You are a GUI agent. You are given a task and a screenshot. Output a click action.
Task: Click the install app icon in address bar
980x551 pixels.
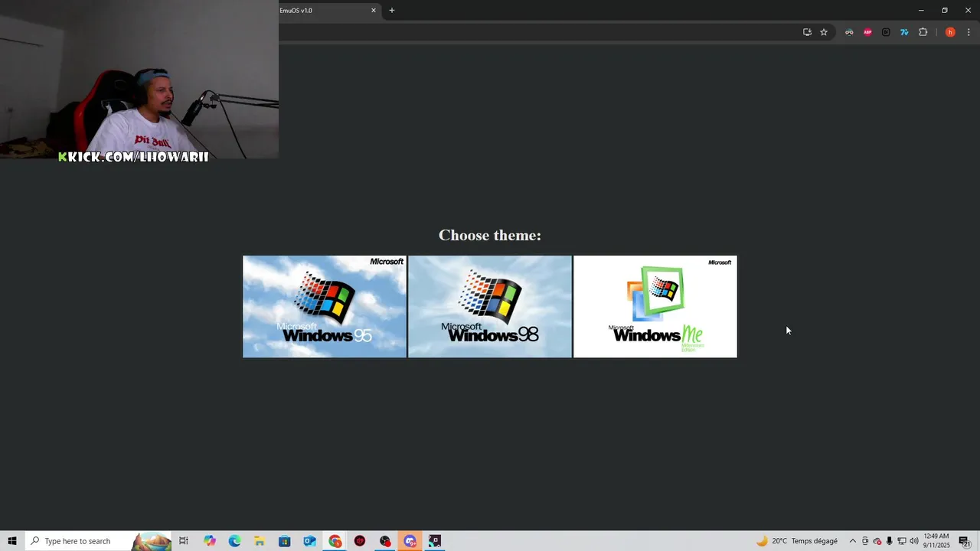click(807, 32)
